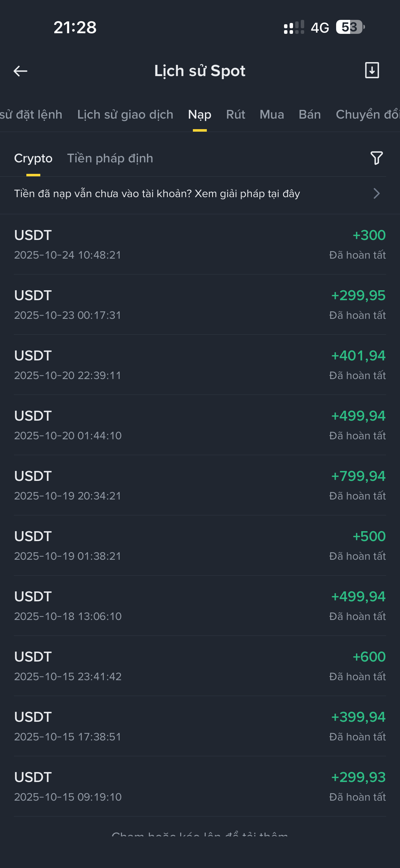View the +299,93 USDT deposit details

pyautogui.click(x=200, y=786)
